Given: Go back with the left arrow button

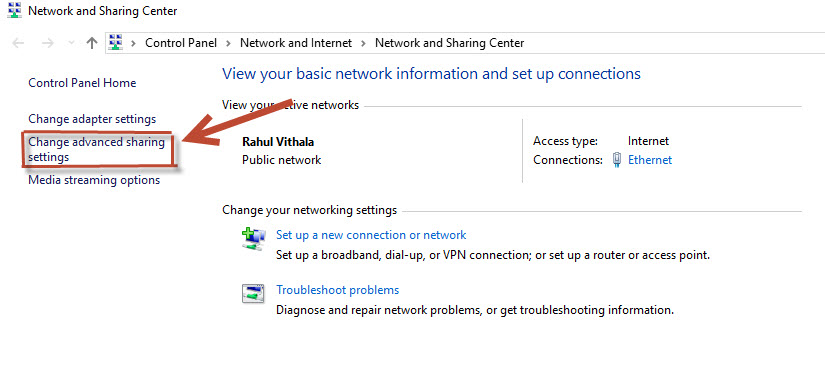Looking at the screenshot, I should 18,43.
